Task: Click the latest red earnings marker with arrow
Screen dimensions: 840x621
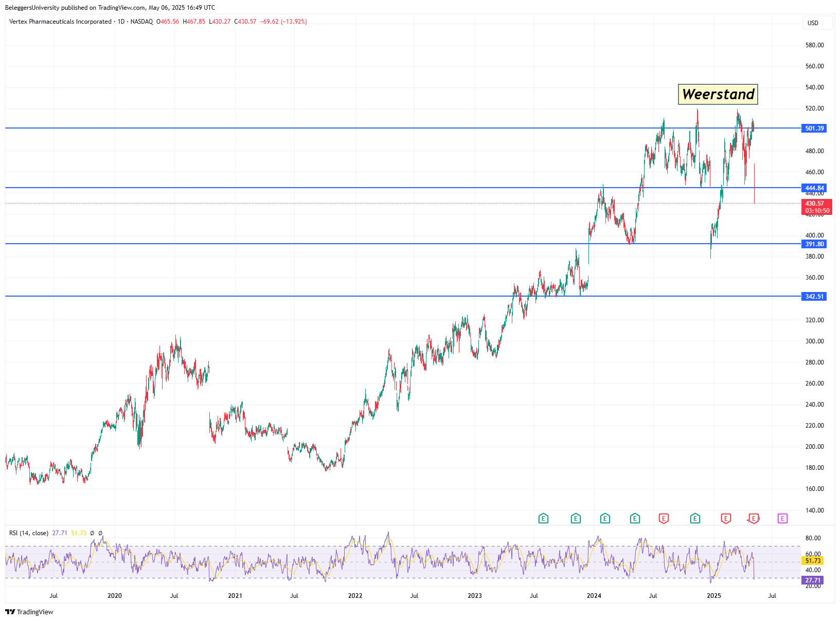Action: (x=754, y=519)
